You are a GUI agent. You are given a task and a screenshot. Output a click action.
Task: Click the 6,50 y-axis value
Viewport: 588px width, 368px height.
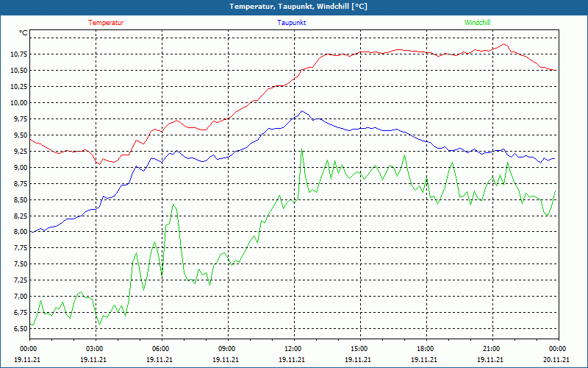tap(21, 328)
